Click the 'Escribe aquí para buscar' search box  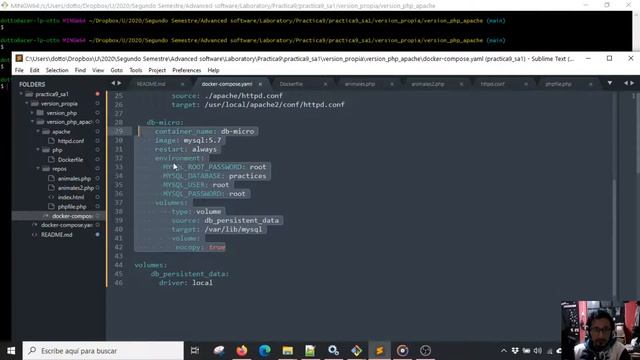coord(103,351)
